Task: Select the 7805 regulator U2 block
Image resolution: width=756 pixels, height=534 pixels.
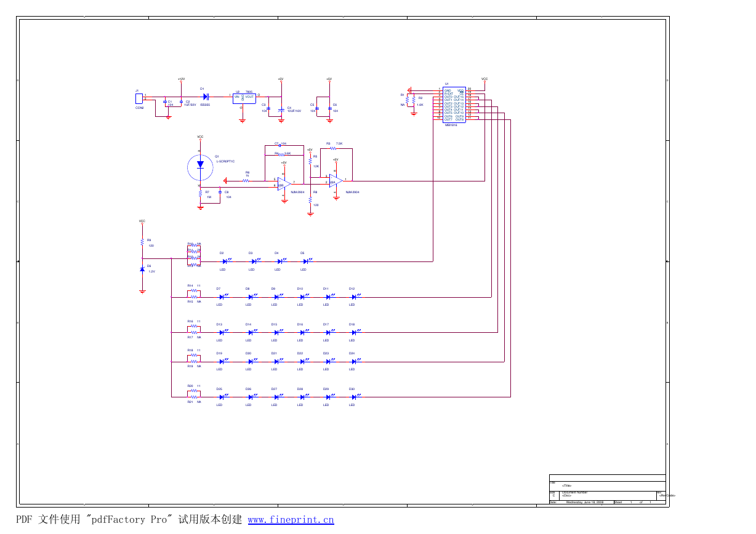Action: (x=244, y=97)
